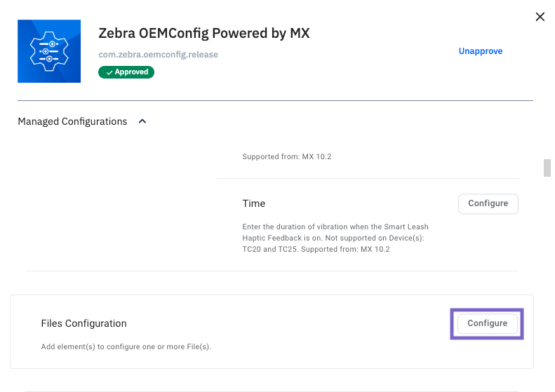Image resolution: width=555 pixels, height=392 pixels.
Task: Configure the Time setting
Action: (x=488, y=203)
